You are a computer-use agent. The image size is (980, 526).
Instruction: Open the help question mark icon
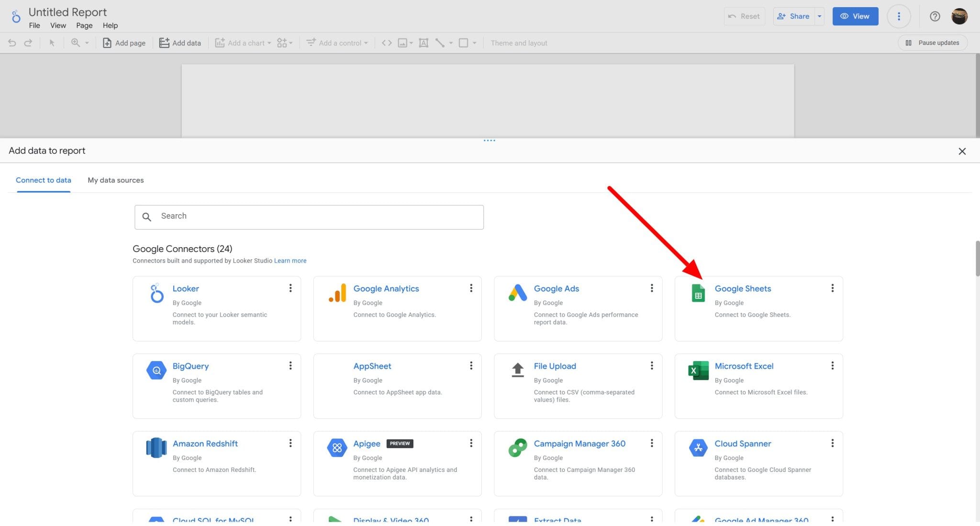[935, 16]
